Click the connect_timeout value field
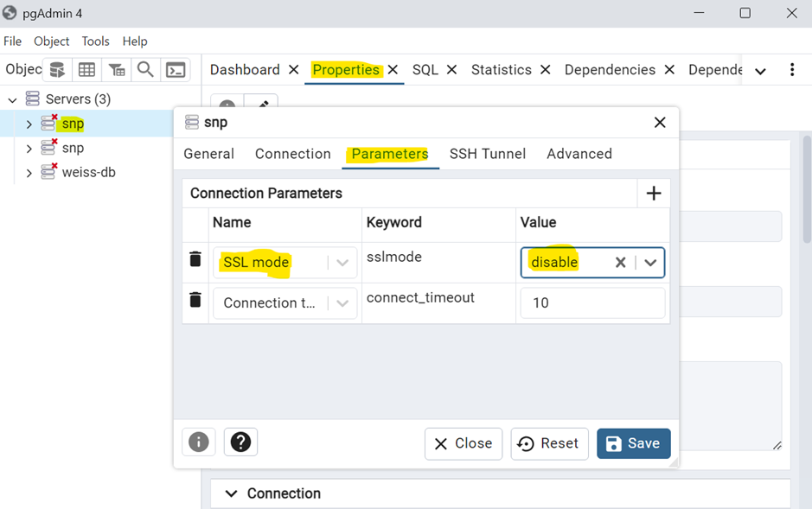 [x=592, y=302]
